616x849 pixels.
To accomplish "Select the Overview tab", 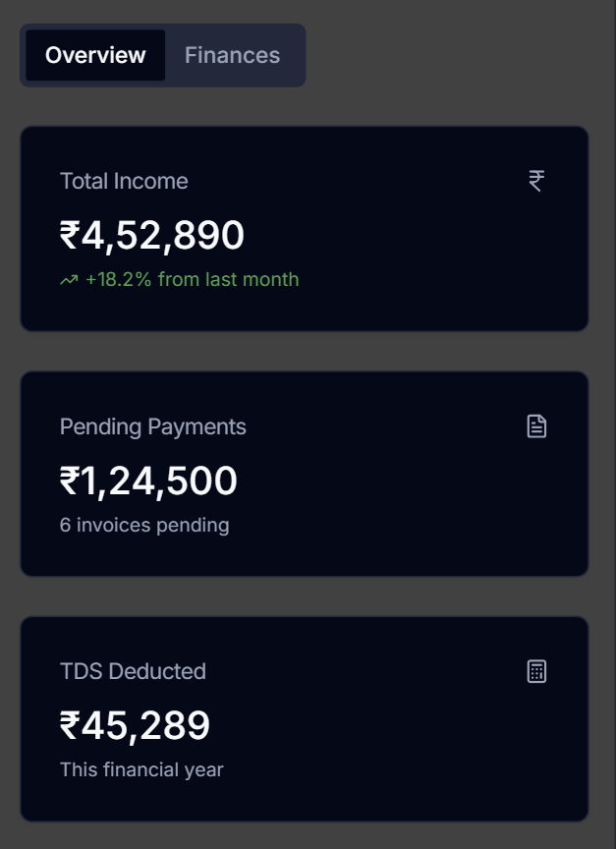I will (95, 55).
